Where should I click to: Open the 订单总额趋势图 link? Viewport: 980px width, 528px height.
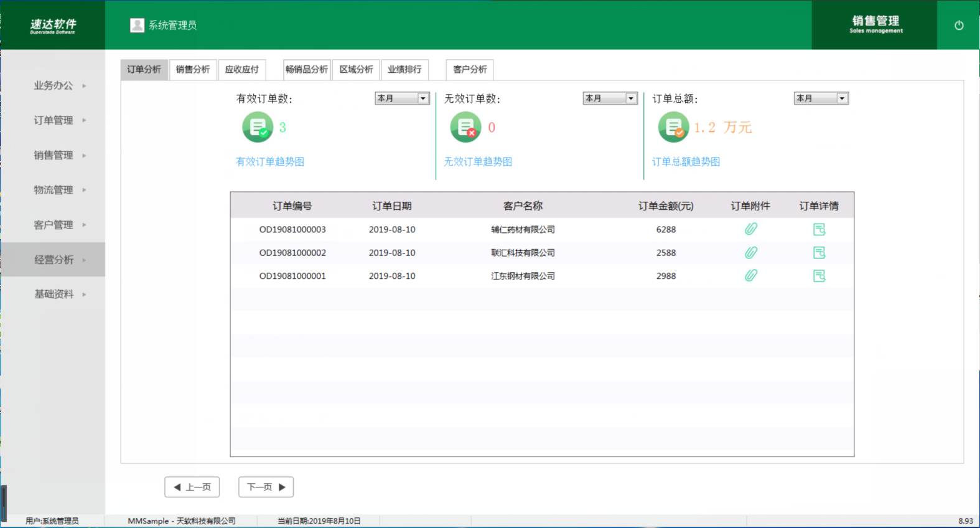(x=686, y=161)
